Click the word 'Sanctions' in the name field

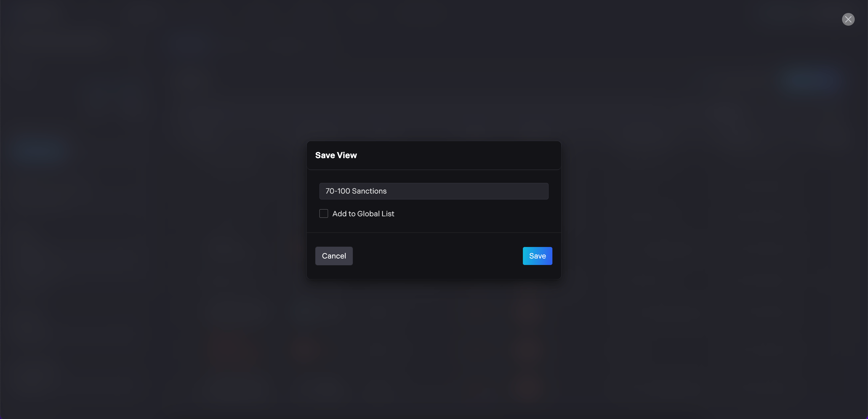coord(369,191)
